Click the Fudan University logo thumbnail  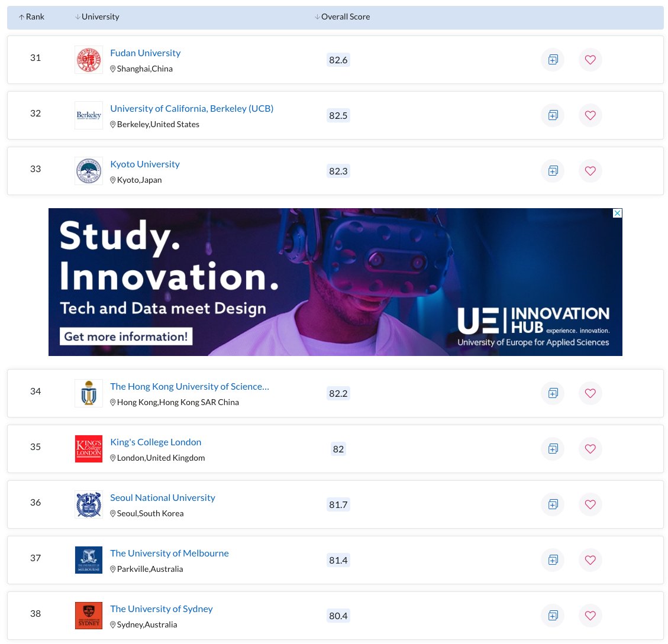(x=89, y=60)
